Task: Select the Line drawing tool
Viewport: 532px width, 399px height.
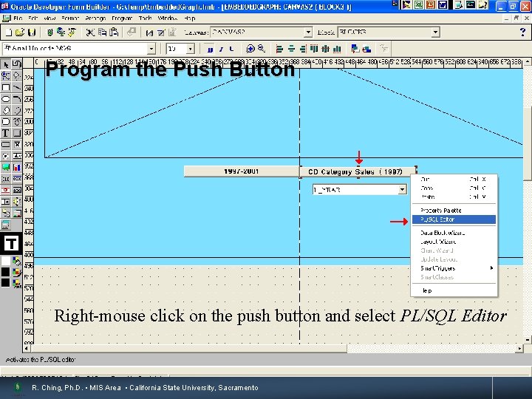Action: point(16,87)
